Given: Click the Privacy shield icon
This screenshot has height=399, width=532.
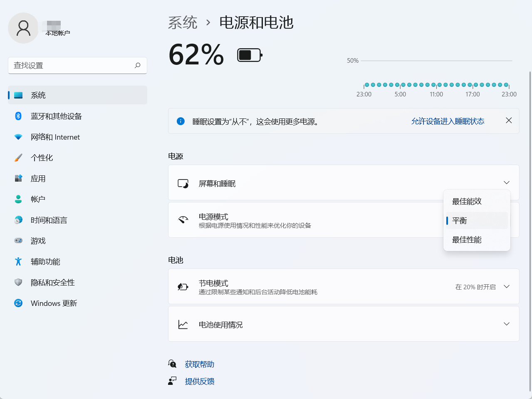Looking at the screenshot, I should click(x=18, y=282).
